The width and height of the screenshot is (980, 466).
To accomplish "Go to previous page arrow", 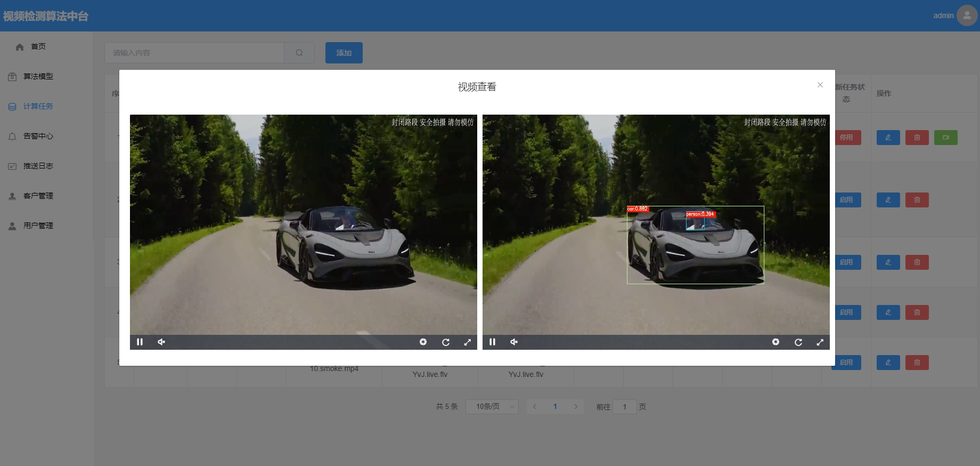I will coord(534,407).
